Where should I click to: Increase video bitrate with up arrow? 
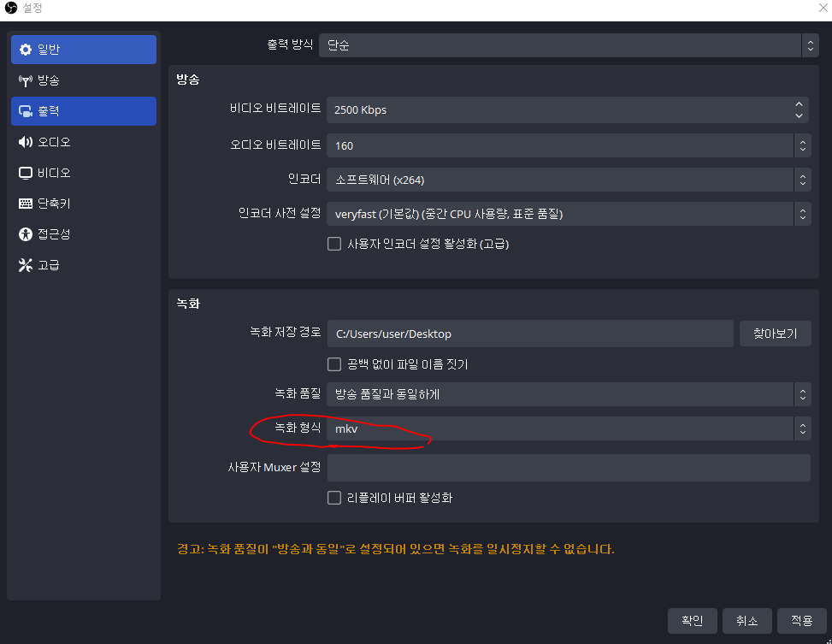(x=800, y=104)
